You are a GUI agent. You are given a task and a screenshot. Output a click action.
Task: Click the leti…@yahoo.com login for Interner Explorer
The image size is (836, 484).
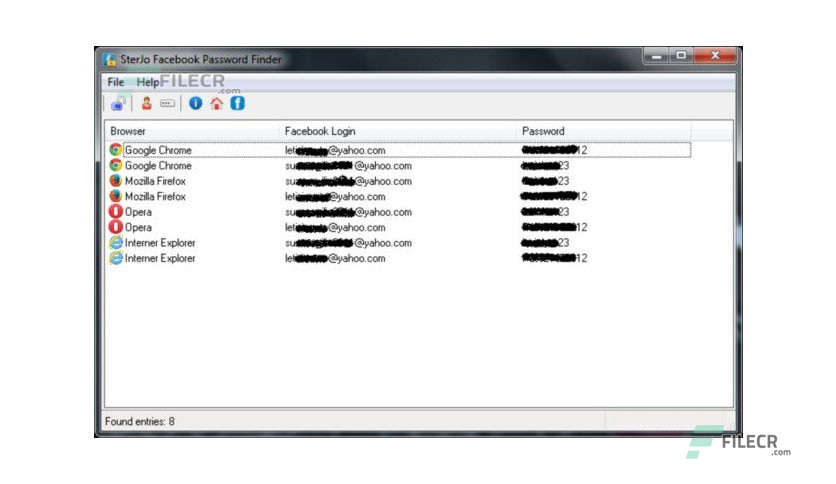point(335,259)
